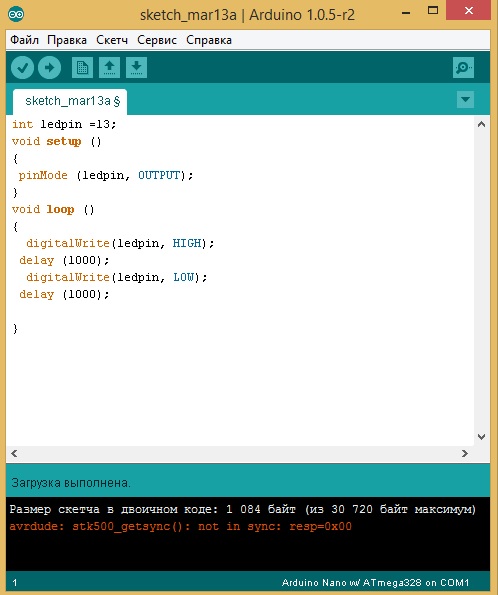This screenshot has width=498, height=595.
Task: Open the Файл menu
Action: (x=24, y=40)
